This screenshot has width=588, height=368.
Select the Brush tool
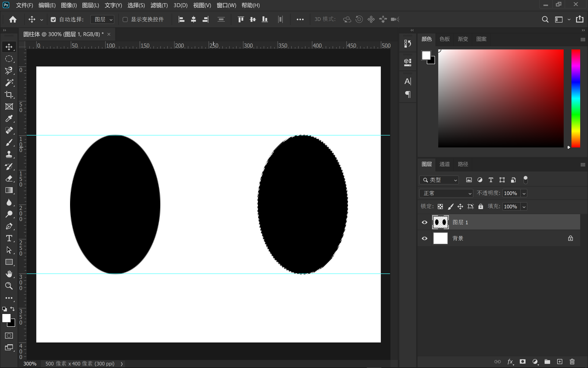point(9,142)
